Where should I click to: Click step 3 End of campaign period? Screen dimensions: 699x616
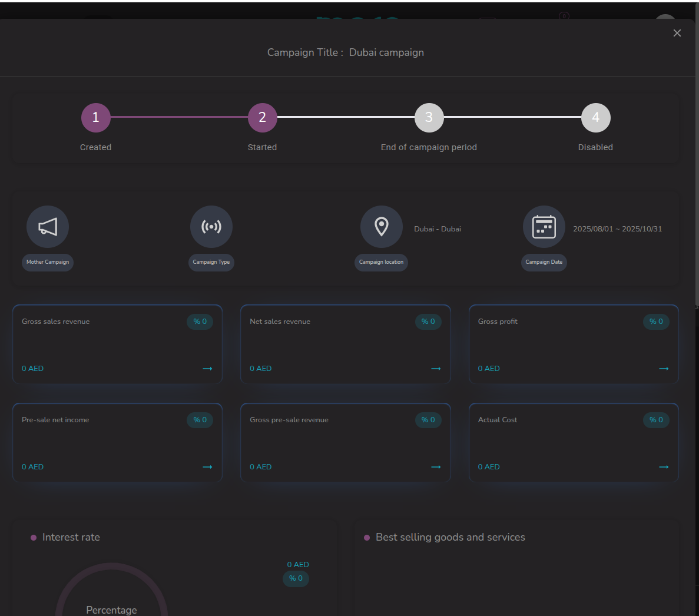point(429,118)
